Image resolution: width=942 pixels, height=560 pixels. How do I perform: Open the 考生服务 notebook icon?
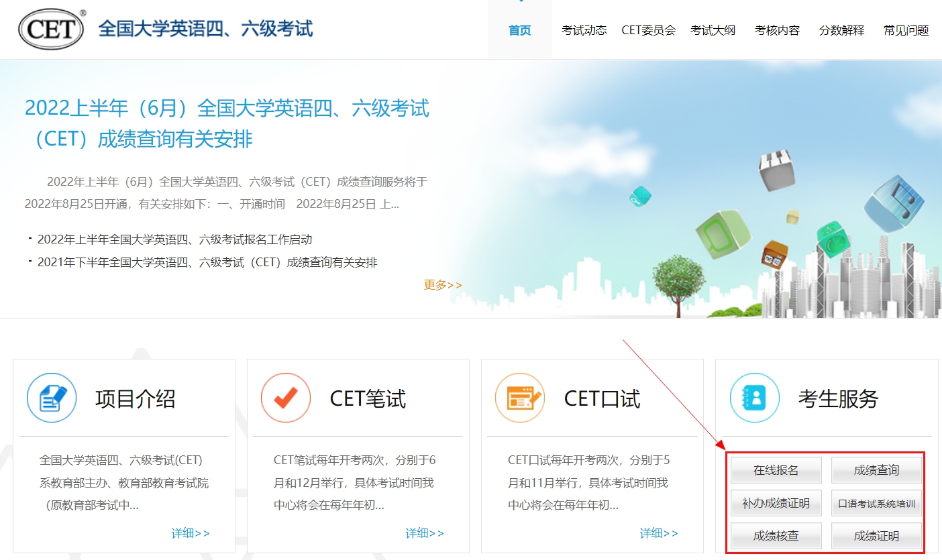click(753, 397)
